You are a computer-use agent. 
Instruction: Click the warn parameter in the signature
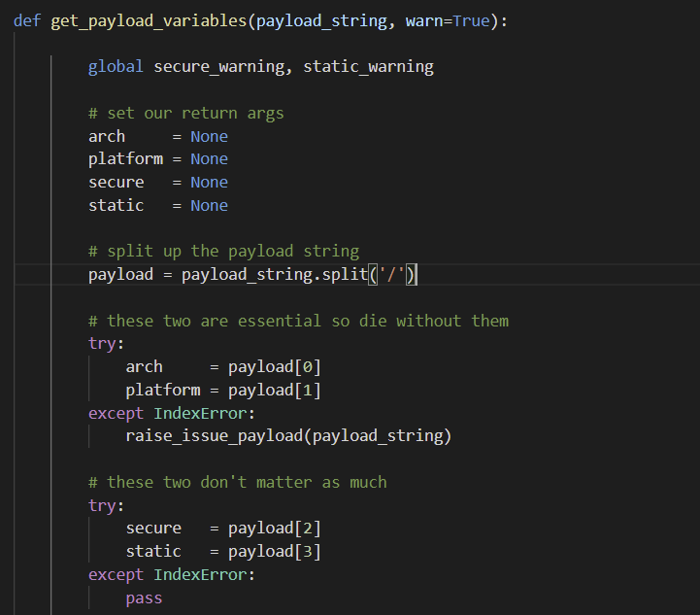(424, 21)
